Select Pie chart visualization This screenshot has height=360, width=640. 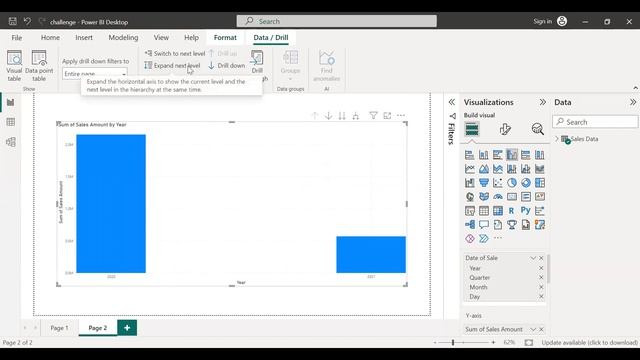pyautogui.click(x=511, y=182)
